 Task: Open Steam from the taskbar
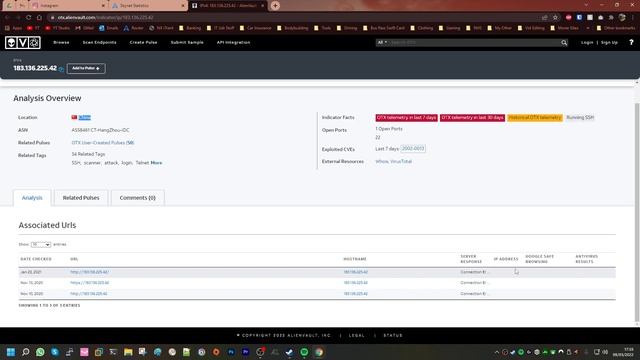click(x=289, y=352)
